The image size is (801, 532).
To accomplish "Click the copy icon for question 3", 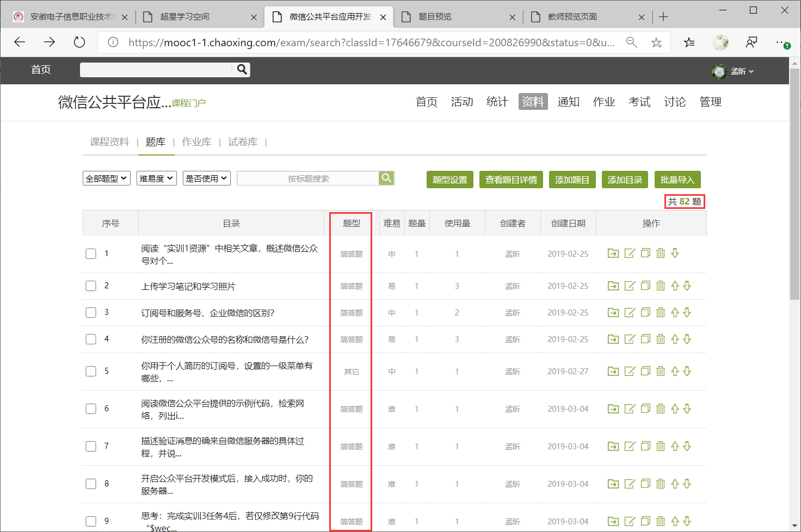I will coord(645,312).
